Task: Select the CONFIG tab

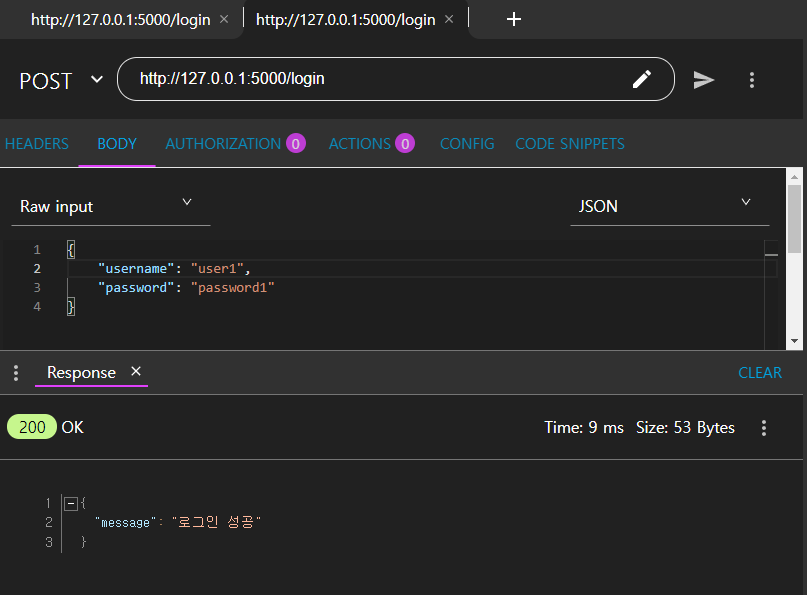Action: coord(466,143)
